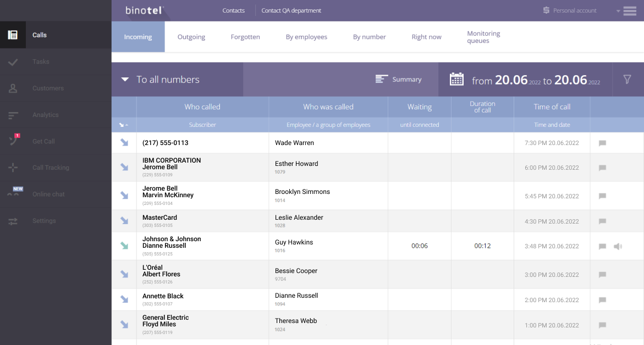This screenshot has height=345, width=644.
Task: Click comment icon for Esther Howard call
Action: pyautogui.click(x=602, y=168)
